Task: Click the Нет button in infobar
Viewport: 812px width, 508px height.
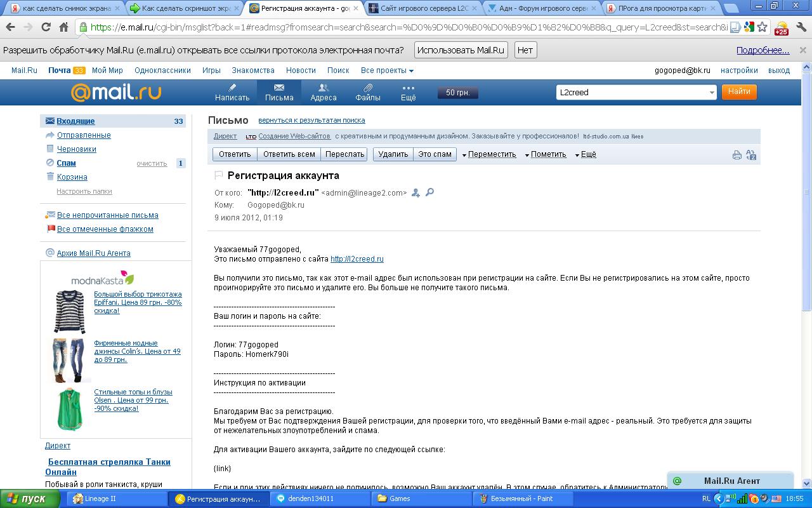Action: pyautogui.click(x=525, y=50)
